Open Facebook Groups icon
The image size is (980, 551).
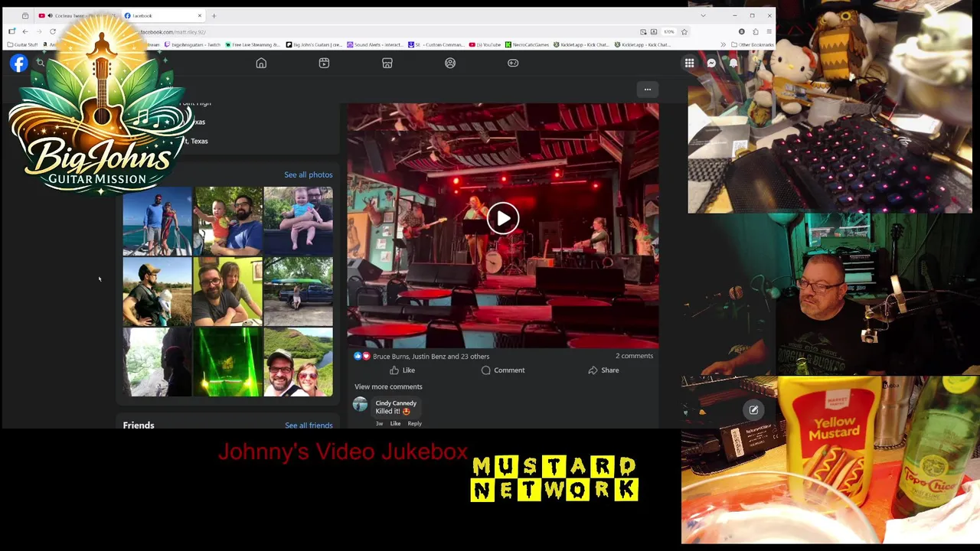tap(450, 64)
